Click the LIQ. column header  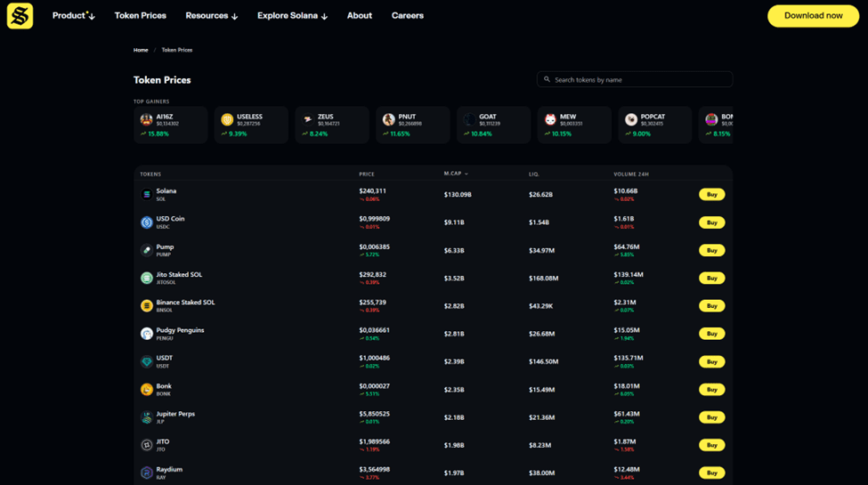click(x=533, y=174)
